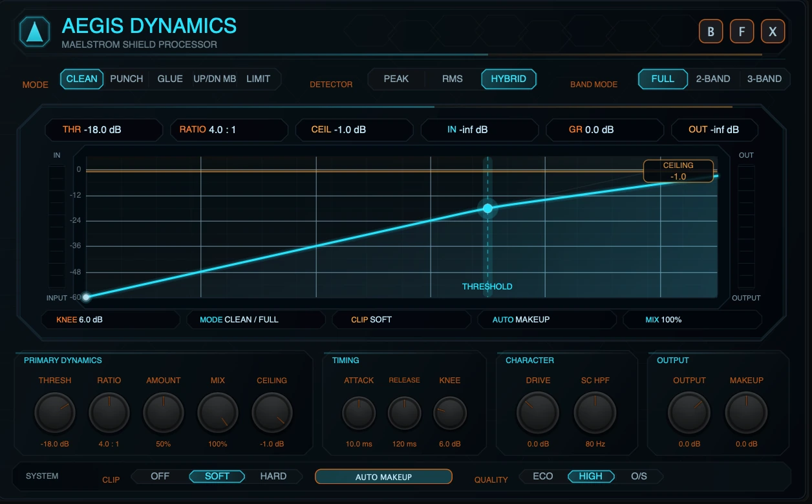
Task: Set quality to ECO
Action: pyautogui.click(x=543, y=476)
